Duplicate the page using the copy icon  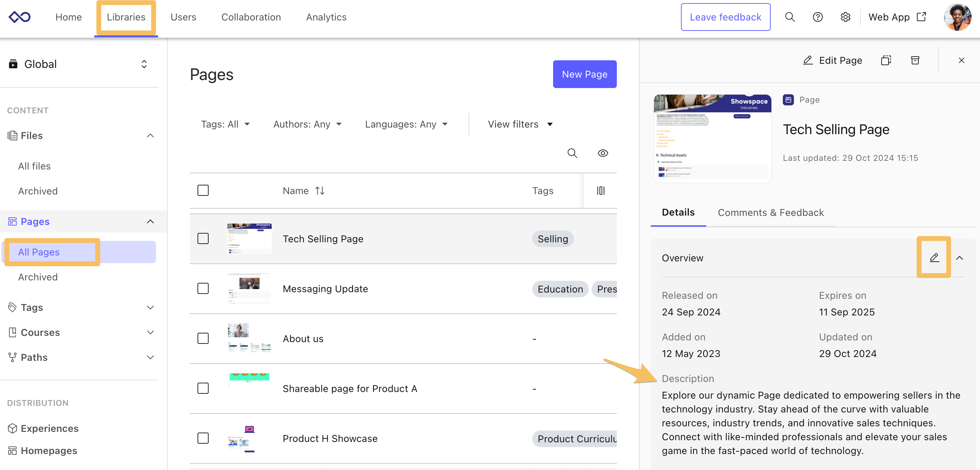[886, 60]
